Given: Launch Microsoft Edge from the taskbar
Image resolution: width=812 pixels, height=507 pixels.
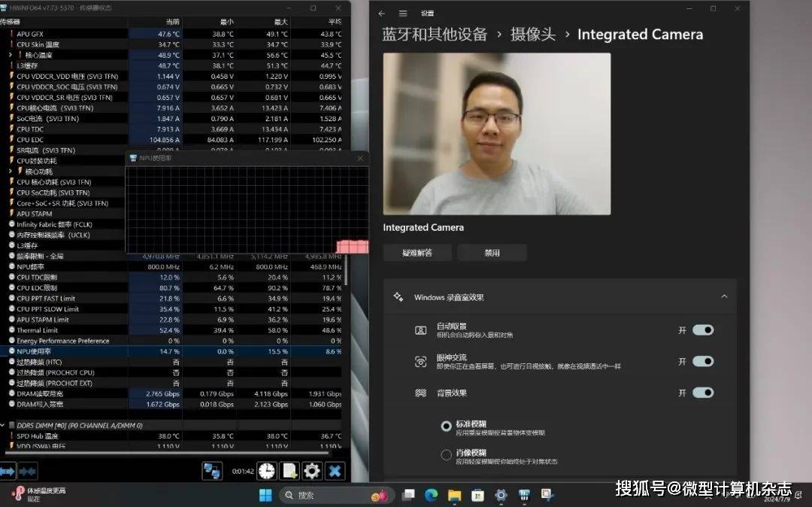Looking at the screenshot, I should 431,495.
